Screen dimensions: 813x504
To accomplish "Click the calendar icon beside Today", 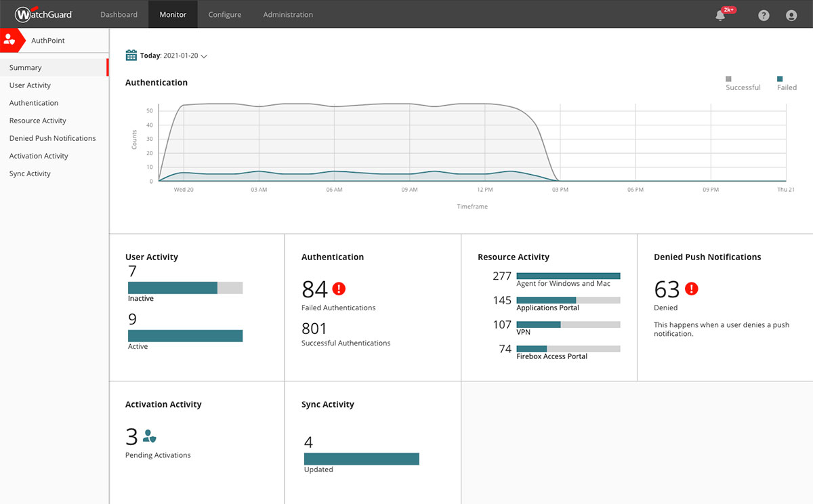I will click(131, 56).
